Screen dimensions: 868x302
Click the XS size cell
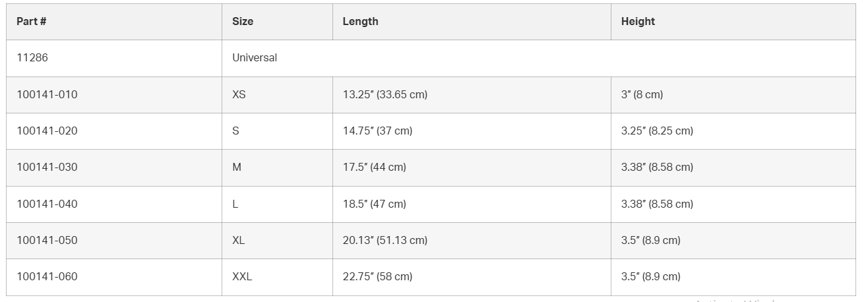click(x=239, y=94)
